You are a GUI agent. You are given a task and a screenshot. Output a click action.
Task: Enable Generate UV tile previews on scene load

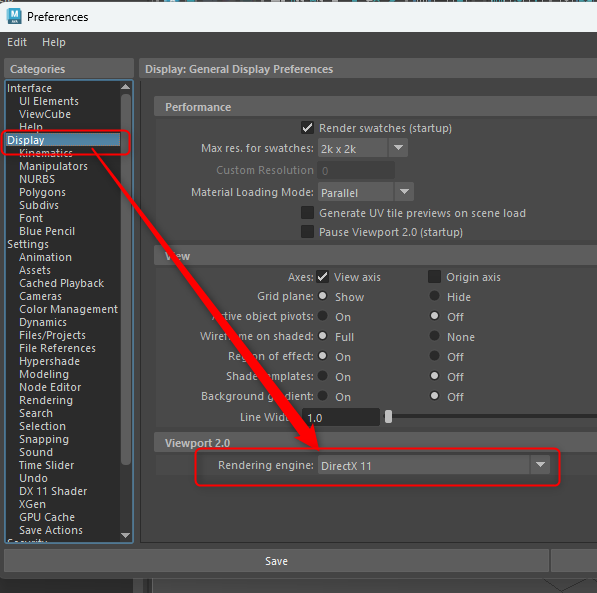coord(307,213)
